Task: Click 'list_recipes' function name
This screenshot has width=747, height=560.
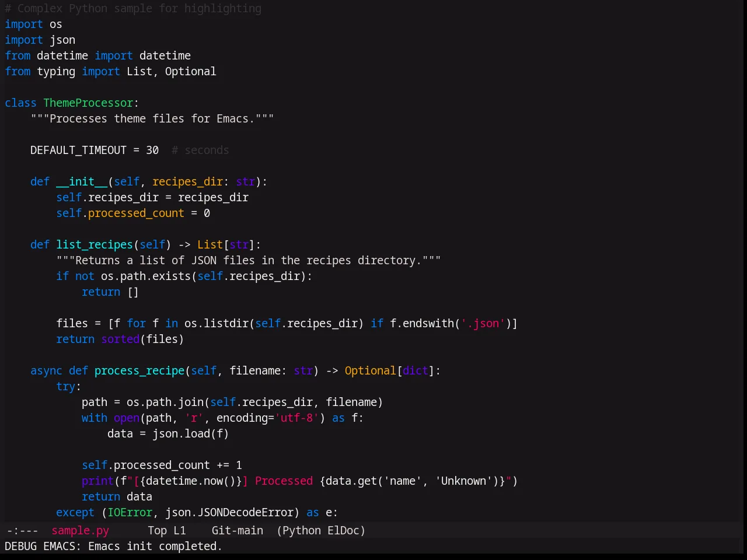Action: 95,244
